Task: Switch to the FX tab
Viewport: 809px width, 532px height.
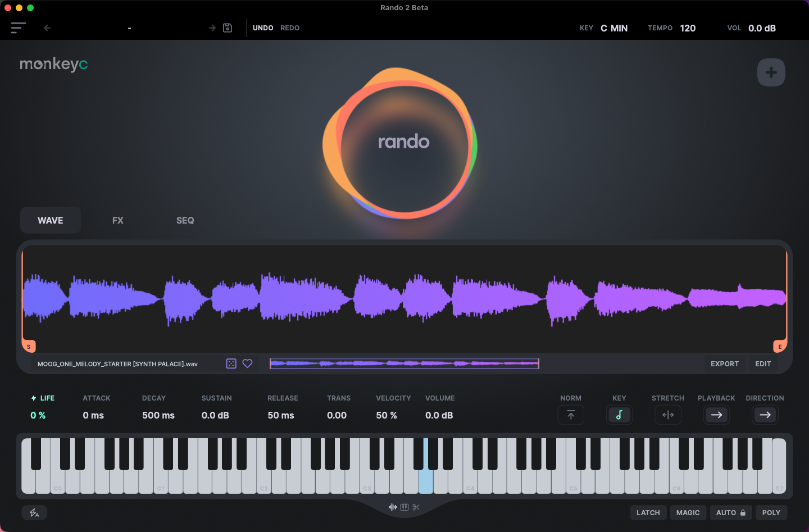Action: tap(118, 220)
